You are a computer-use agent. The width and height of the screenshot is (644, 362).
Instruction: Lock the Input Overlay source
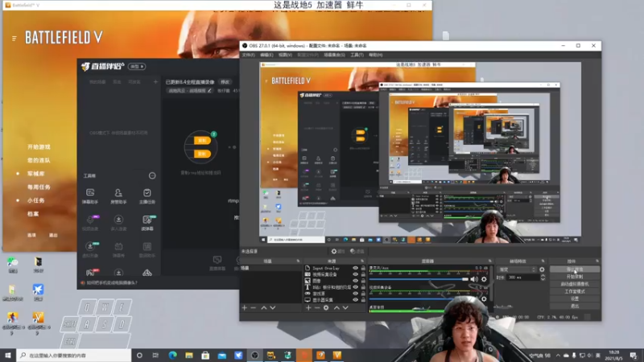pyautogui.click(x=363, y=268)
